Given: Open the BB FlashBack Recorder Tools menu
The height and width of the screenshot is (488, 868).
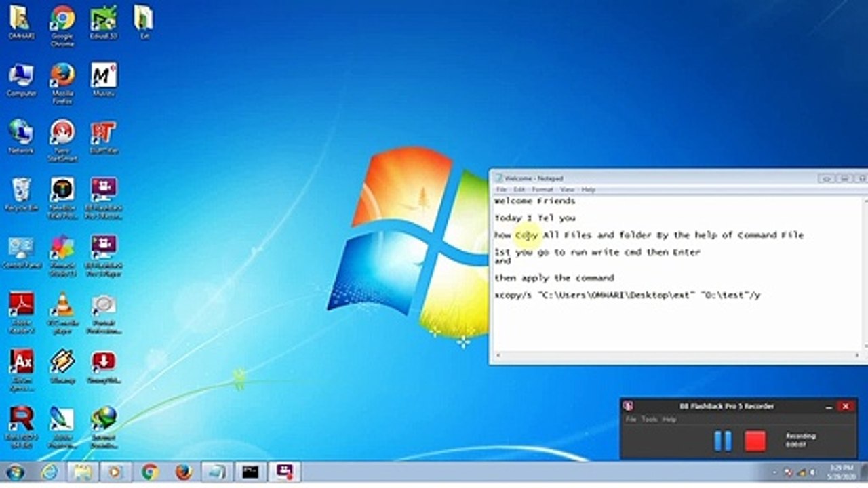Looking at the screenshot, I should (x=650, y=420).
